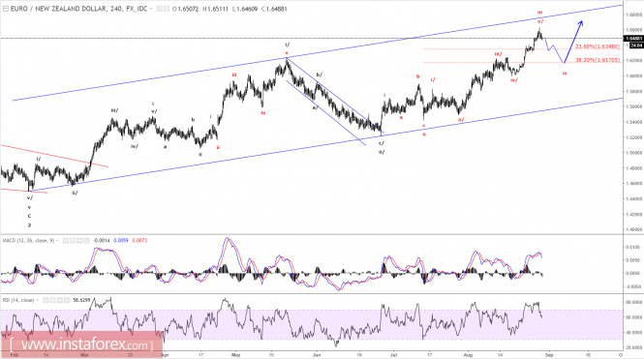Click the 1.50000 price axis label
The height and width of the screenshot is (359, 644).
click(x=634, y=153)
